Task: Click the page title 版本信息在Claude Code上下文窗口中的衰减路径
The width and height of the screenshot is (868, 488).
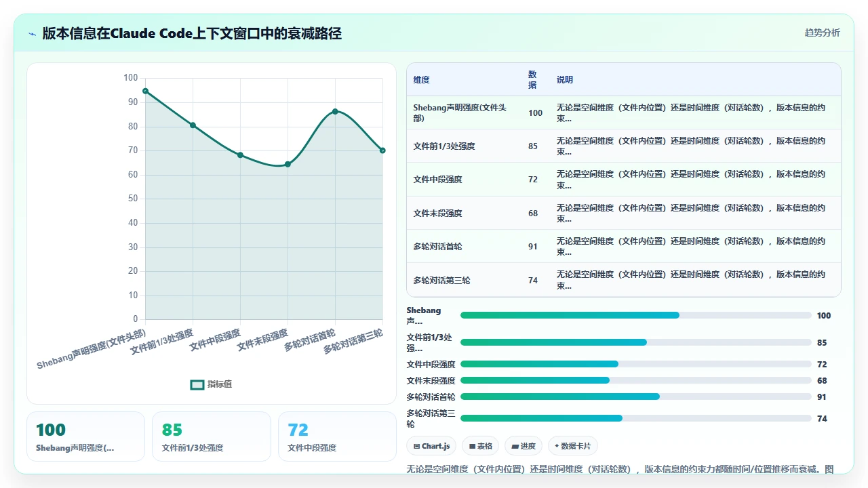Action: point(192,33)
